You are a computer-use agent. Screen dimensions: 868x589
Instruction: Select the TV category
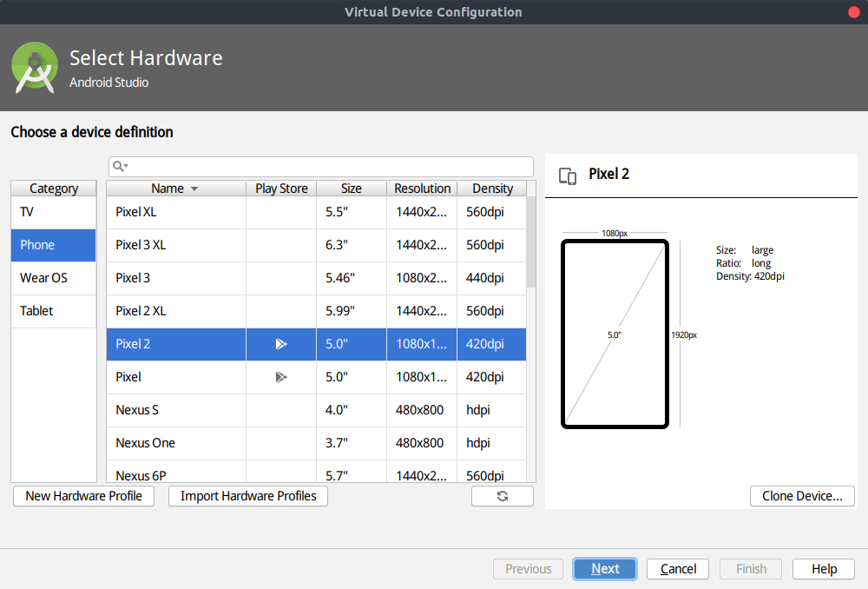point(53,212)
